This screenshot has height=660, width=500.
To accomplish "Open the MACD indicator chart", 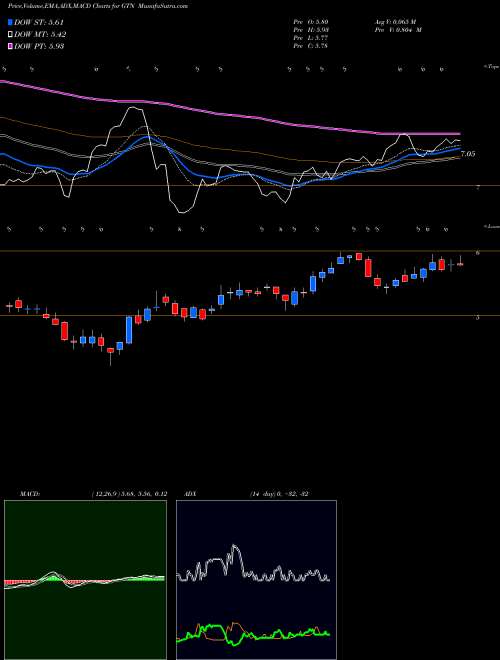I will click(x=85, y=580).
